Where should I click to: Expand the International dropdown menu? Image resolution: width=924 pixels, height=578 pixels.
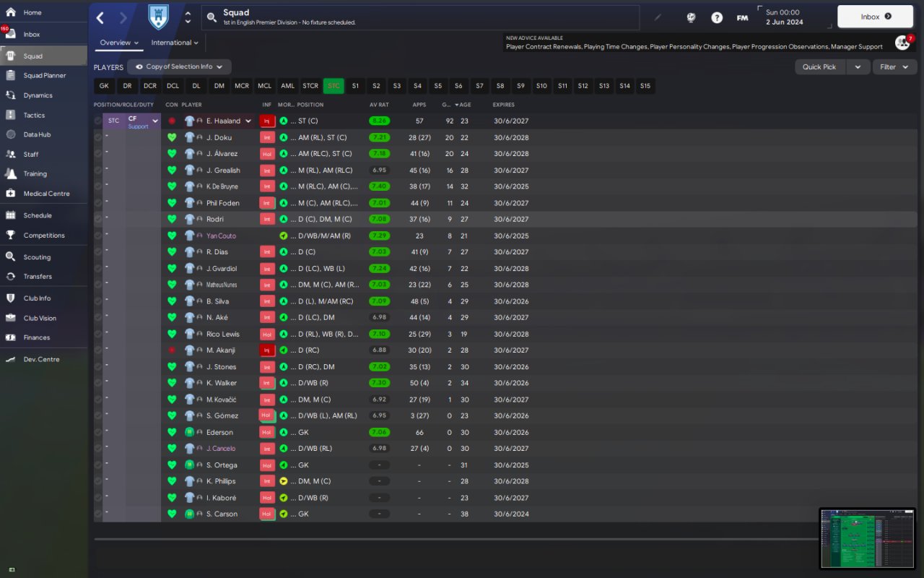pyautogui.click(x=175, y=43)
